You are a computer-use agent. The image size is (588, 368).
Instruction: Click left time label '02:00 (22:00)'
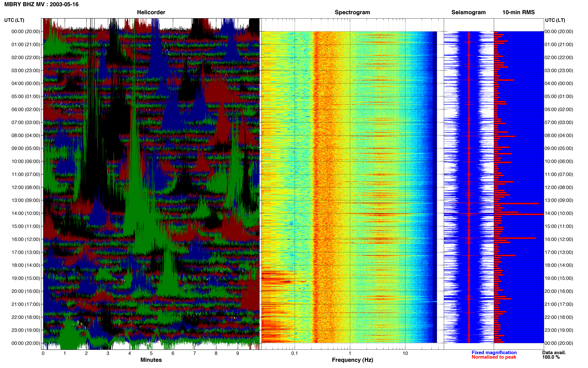[x=26, y=57]
